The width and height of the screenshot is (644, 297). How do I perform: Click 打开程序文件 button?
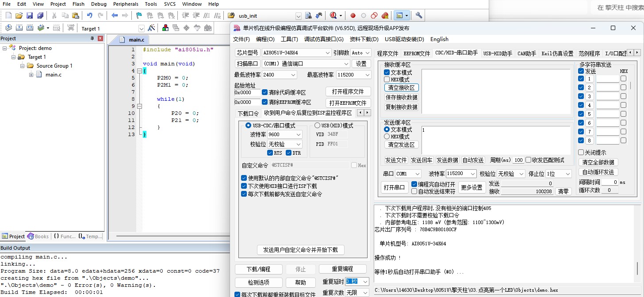click(348, 91)
